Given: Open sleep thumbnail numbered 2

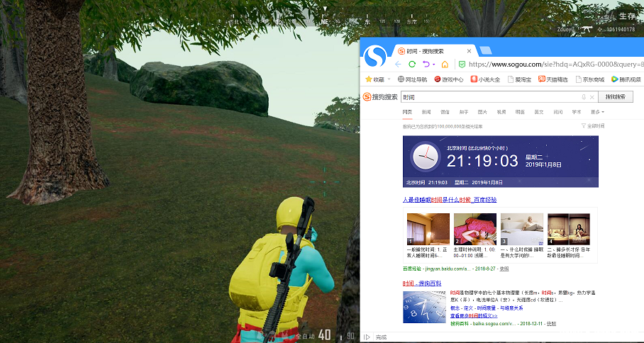Looking at the screenshot, I should point(474,229).
